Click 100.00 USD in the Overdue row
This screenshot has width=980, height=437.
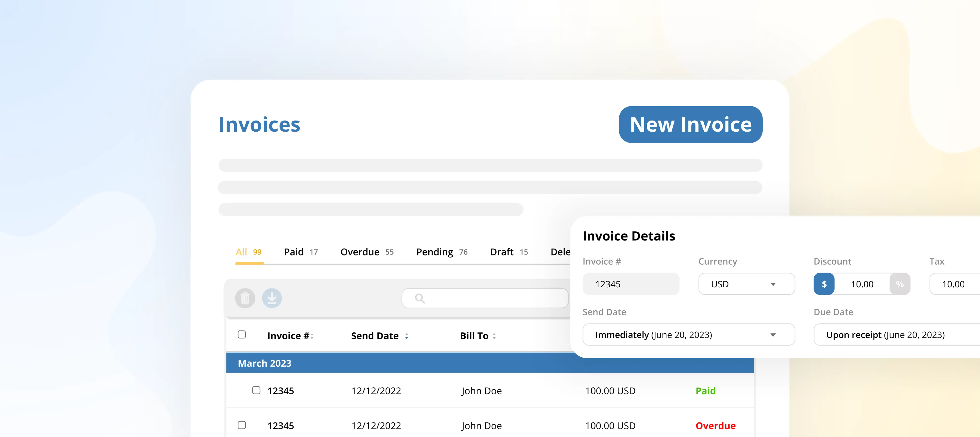pos(610,426)
